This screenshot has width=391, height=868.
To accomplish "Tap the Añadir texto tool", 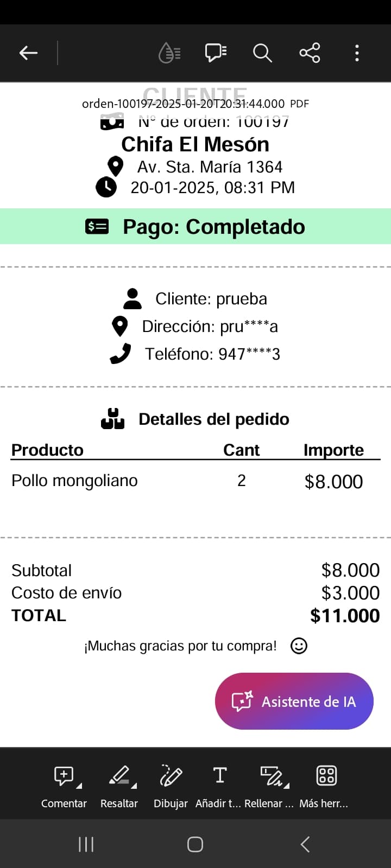I will [219, 784].
